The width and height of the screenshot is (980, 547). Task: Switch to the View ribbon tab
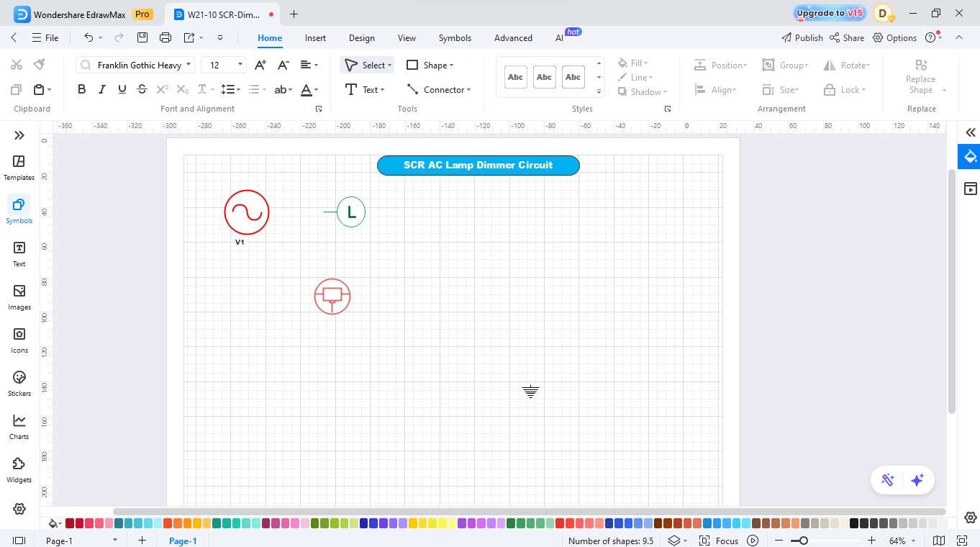(x=407, y=38)
